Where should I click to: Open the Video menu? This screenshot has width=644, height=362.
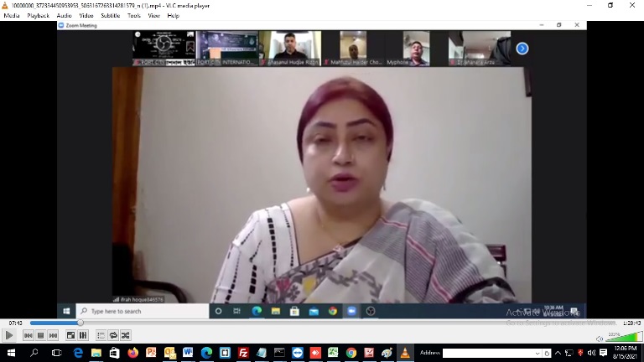(86, 16)
